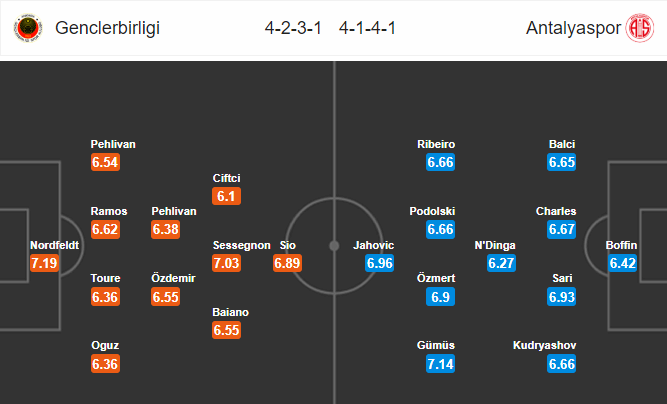This screenshot has width=667, height=404.
Task: Select the 4-1-4-1 formation label
Action: tap(367, 28)
